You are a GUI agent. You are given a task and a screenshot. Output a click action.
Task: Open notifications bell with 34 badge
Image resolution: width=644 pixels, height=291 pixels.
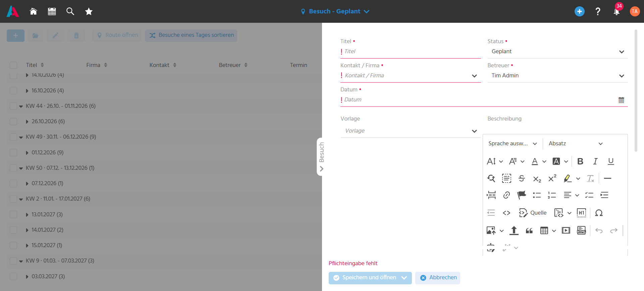[x=616, y=11]
